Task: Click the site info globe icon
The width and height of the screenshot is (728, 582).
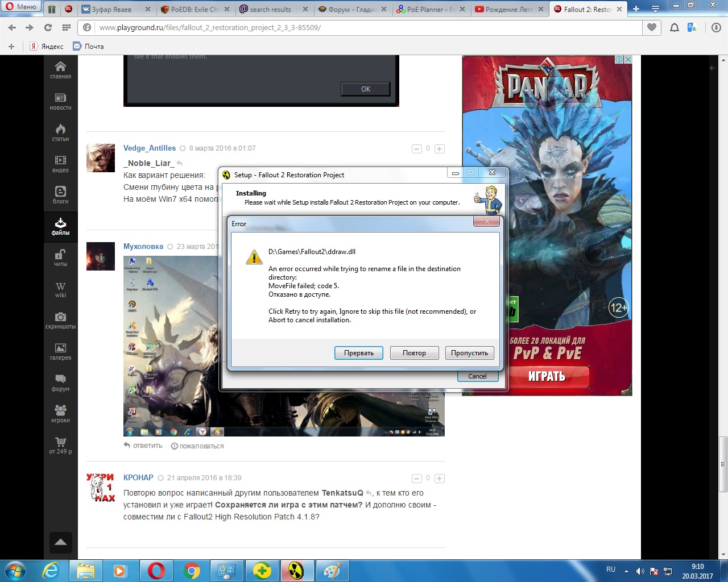Action: pyautogui.click(x=87, y=27)
